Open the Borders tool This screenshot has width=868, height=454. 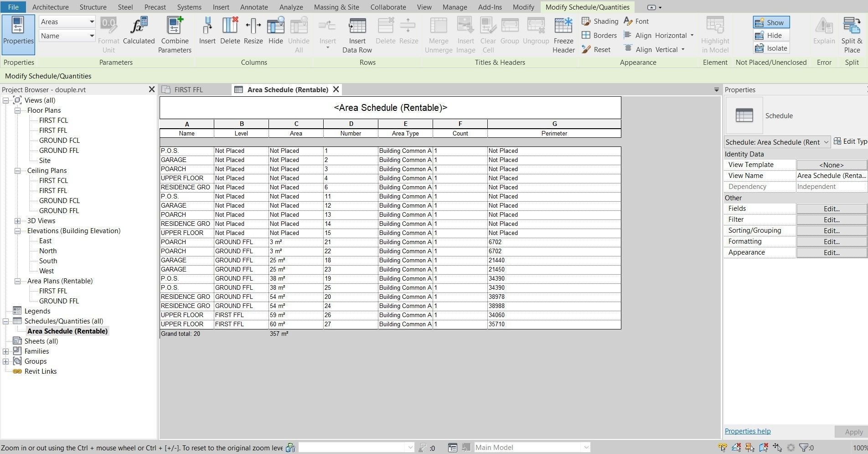(599, 36)
